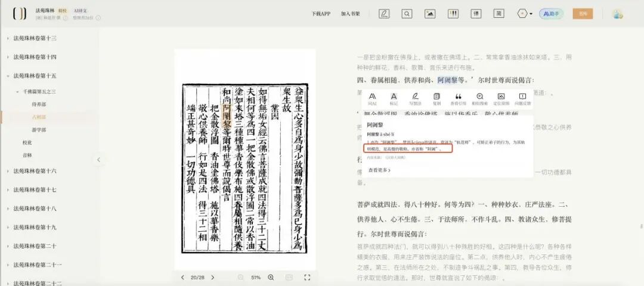The width and height of the screenshot is (644, 286).
Task: Go to the next scanned page
Action: [x=212, y=278]
